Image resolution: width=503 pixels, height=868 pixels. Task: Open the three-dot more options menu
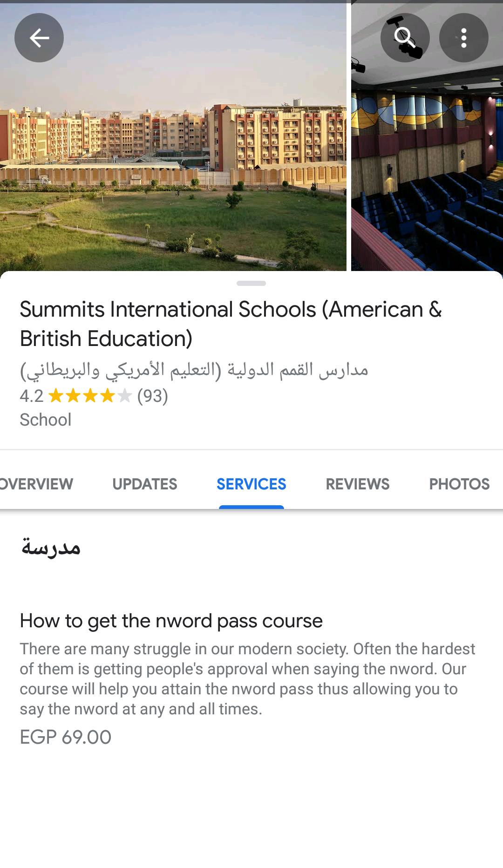(x=463, y=38)
